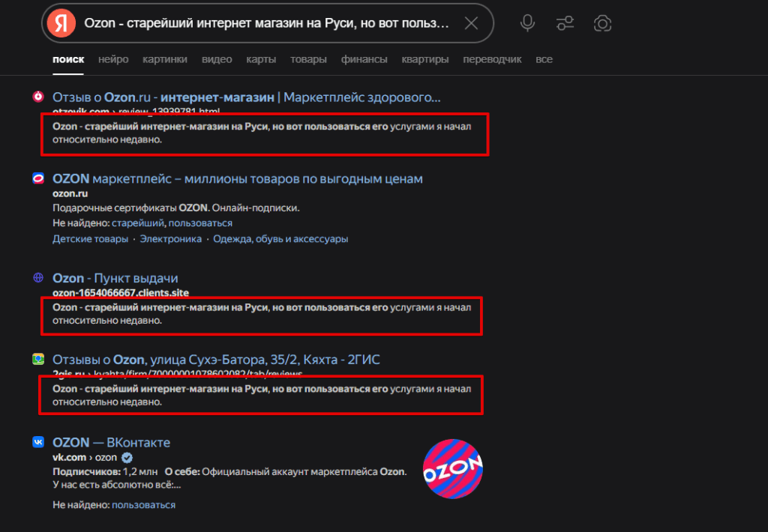
Task: Click the otzovik favicon beside first result
Action: coord(38,97)
